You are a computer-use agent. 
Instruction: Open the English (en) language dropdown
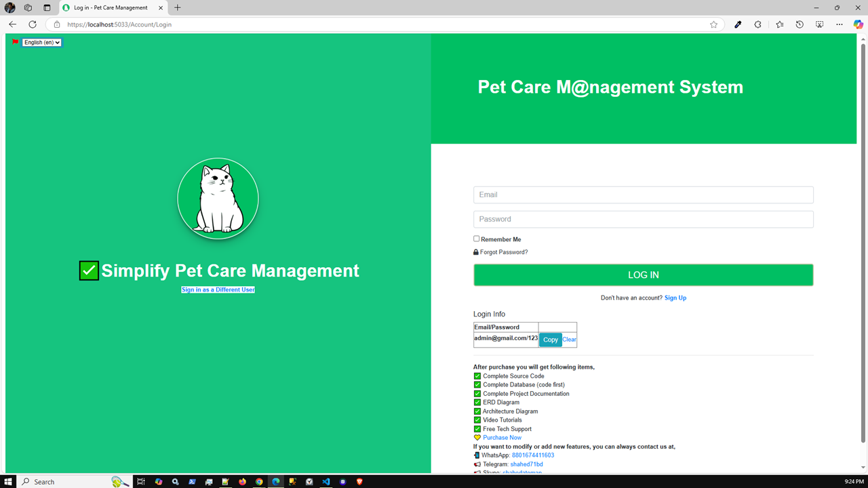(x=41, y=42)
